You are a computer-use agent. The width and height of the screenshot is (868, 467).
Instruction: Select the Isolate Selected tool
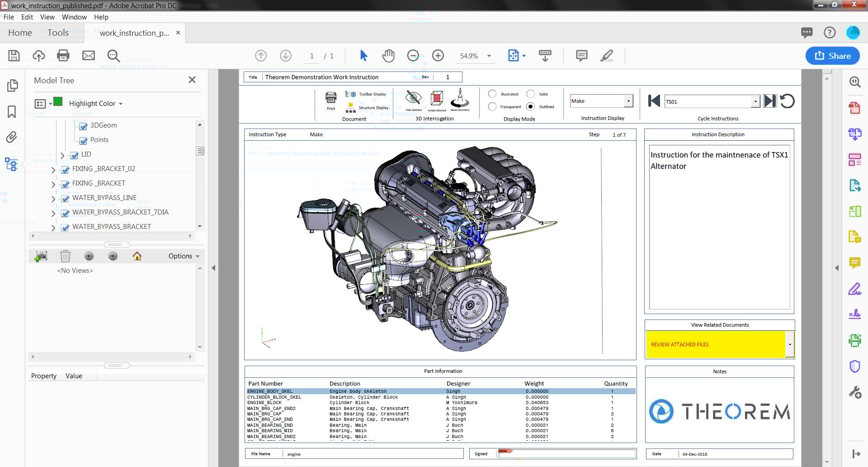[437, 98]
